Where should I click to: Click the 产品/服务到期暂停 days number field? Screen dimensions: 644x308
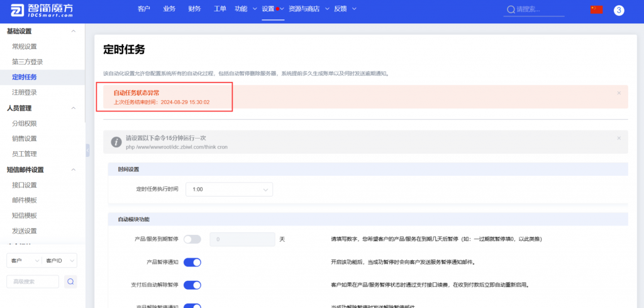click(x=242, y=239)
